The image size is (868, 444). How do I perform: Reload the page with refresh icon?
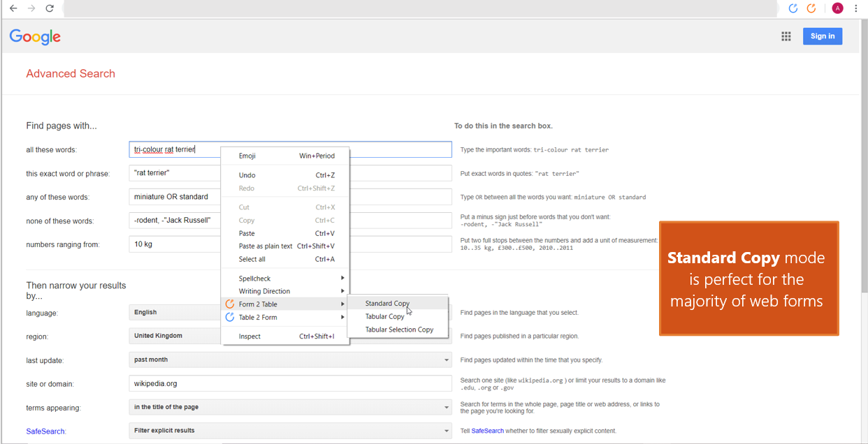50,8
